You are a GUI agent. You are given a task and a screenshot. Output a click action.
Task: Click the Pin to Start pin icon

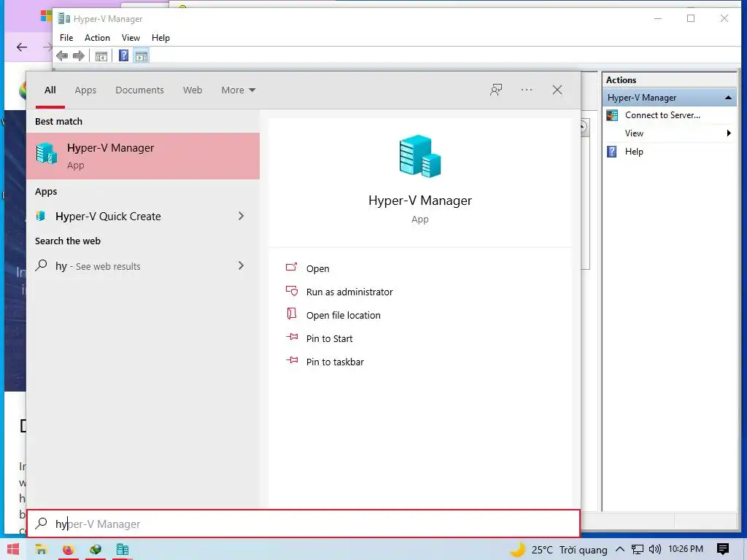pyautogui.click(x=292, y=337)
